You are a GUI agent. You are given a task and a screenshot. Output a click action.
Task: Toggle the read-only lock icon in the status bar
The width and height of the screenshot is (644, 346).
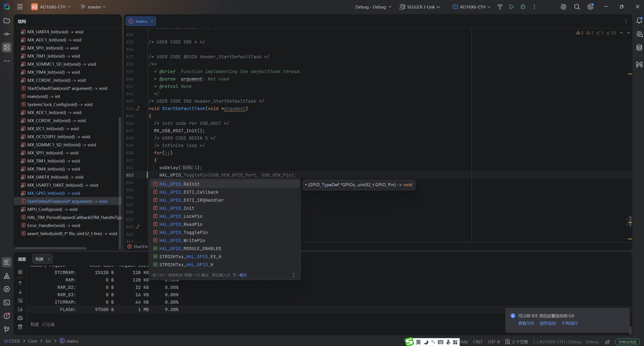(x=607, y=342)
